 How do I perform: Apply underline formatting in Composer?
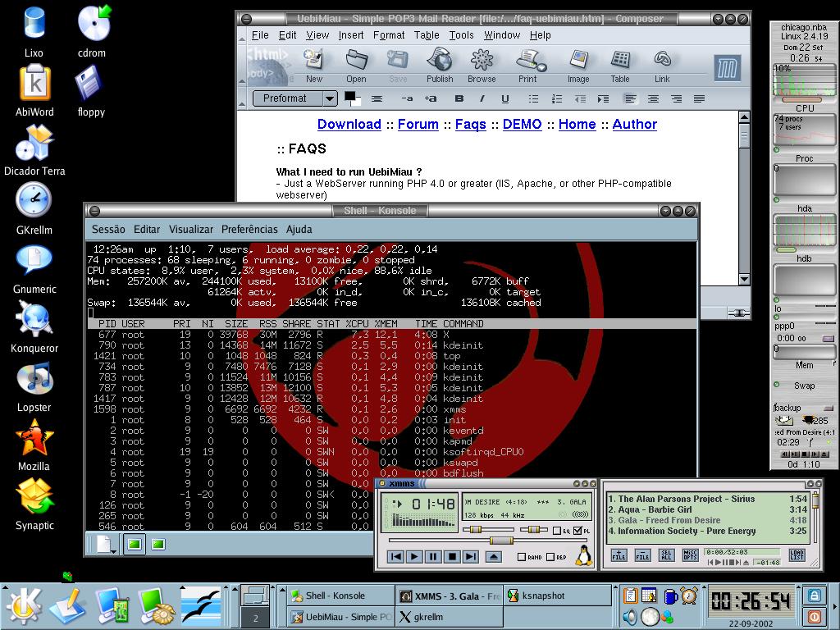click(504, 98)
